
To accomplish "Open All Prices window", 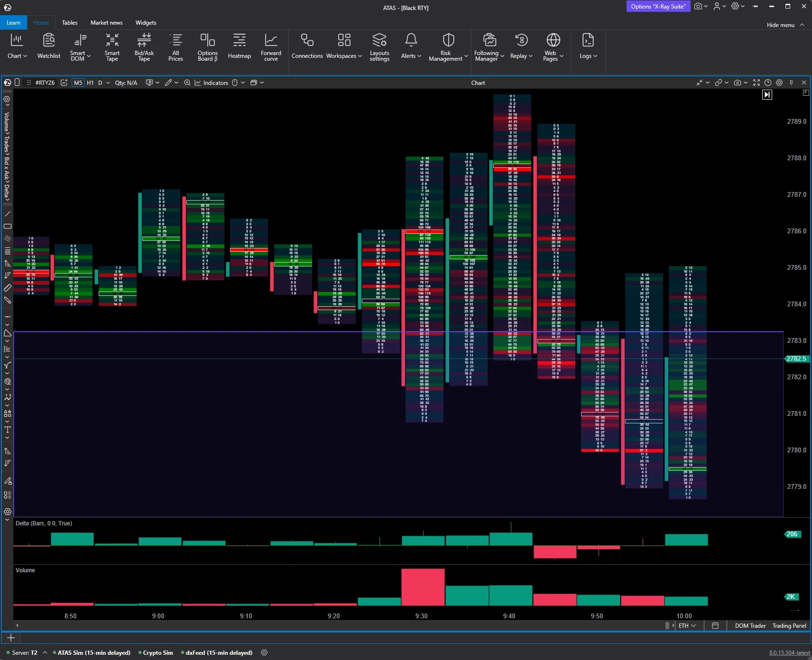I will [x=175, y=46].
